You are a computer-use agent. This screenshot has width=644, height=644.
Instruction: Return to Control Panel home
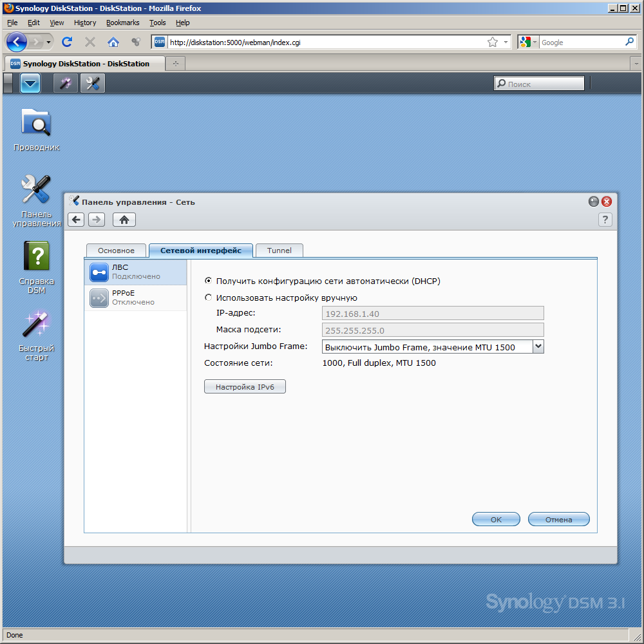(x=124, y=220)
